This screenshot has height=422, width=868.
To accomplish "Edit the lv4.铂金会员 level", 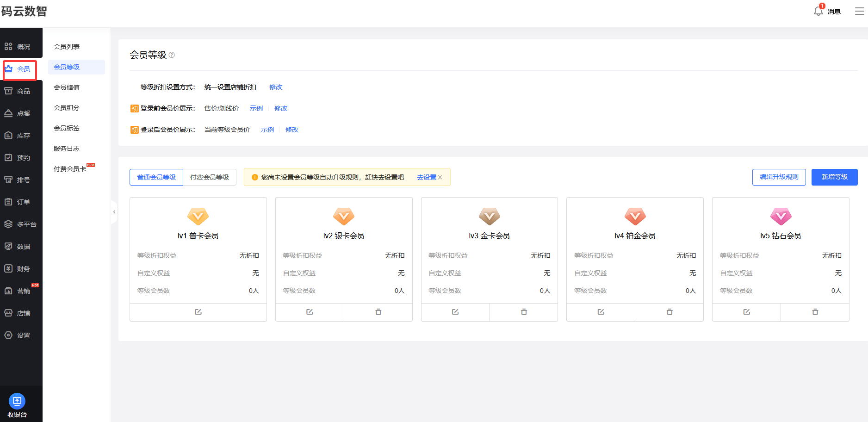I will point(601,312).
